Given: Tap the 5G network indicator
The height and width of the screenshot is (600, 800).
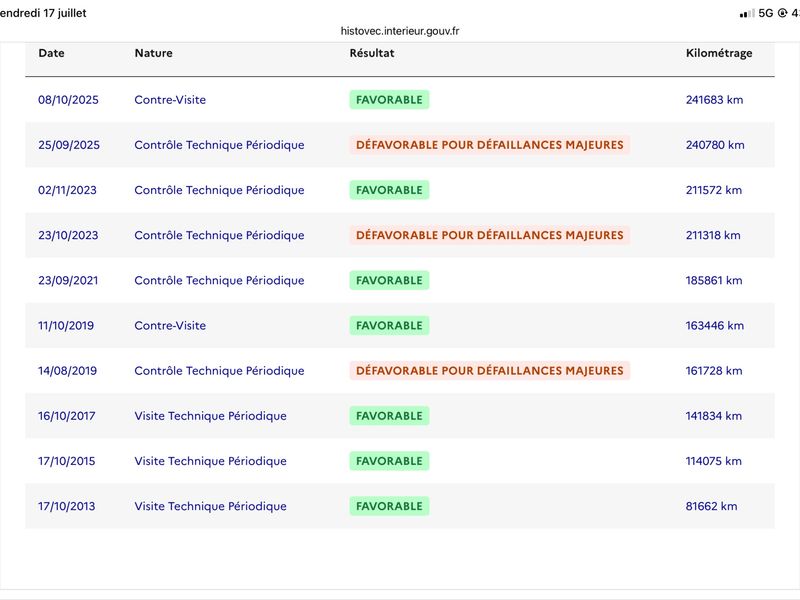Looking at the screenshot, I should click(x=766, y=13).
